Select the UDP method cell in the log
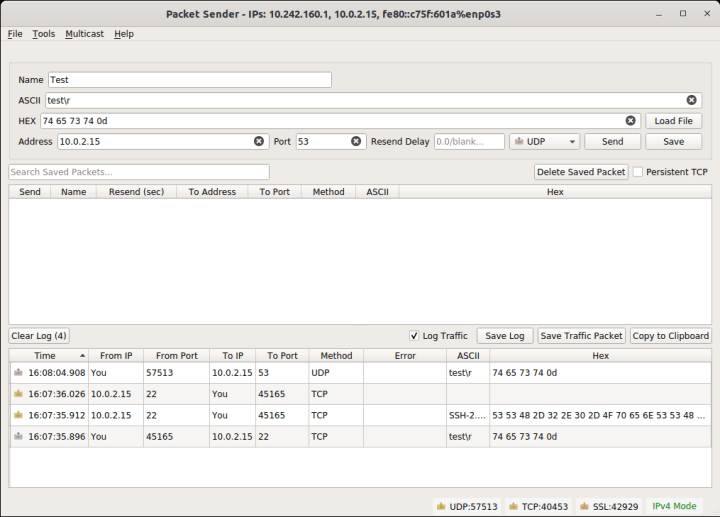 [x=336, y=372]
